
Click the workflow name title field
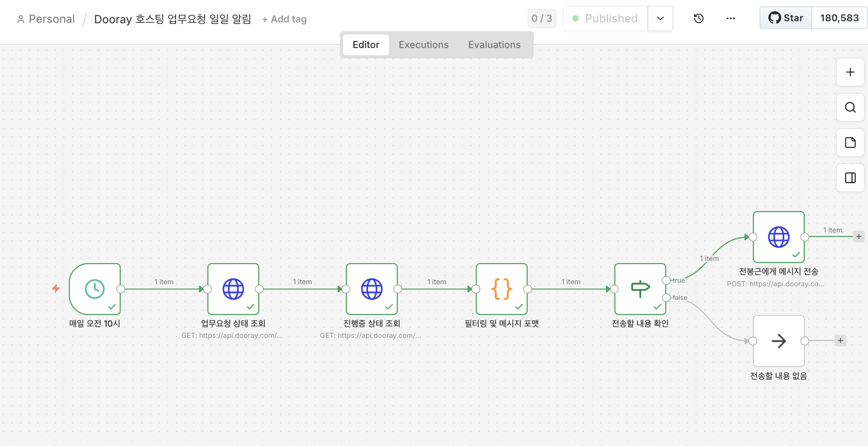[172, 19]
